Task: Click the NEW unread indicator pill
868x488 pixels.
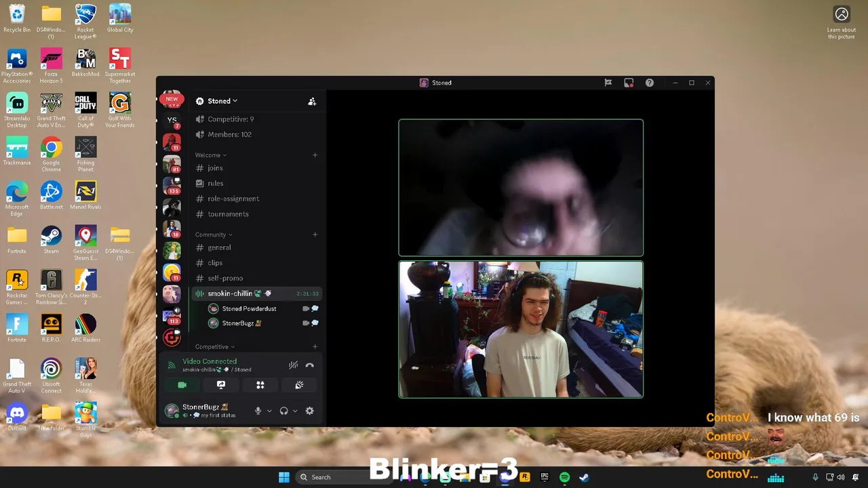Action: [x=172, y=99]
